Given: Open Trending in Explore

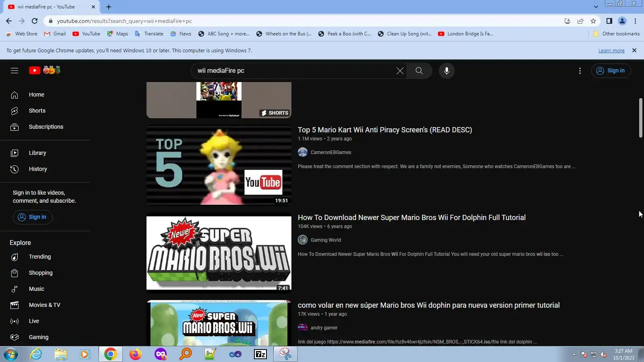Looking at the screenshot, I should click(x=45, y=257).
